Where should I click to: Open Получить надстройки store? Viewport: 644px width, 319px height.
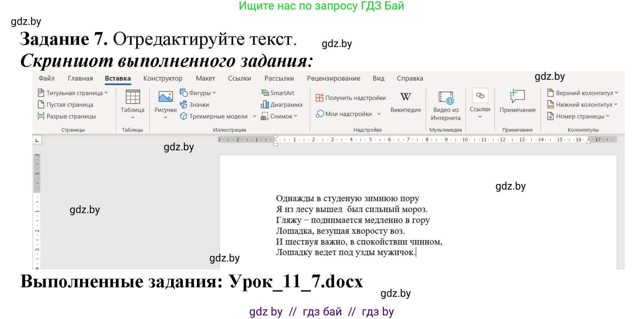350,97
